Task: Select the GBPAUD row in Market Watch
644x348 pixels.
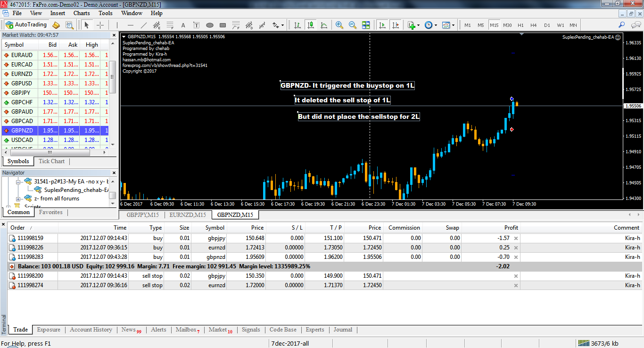Action: pos(55,112)
